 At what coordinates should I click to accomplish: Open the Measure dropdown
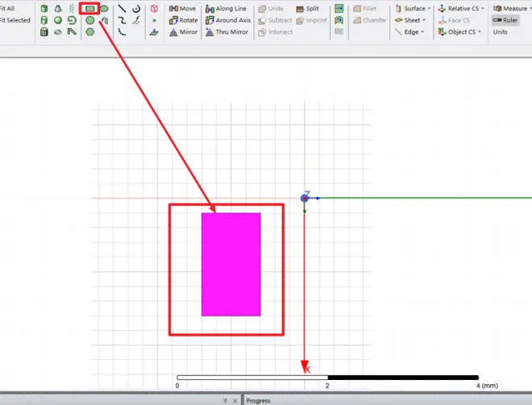point(513,9)
